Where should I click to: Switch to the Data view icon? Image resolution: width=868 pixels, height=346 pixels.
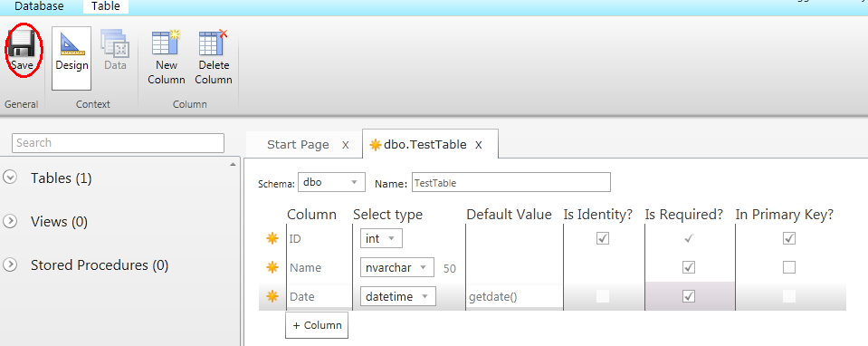115,43
